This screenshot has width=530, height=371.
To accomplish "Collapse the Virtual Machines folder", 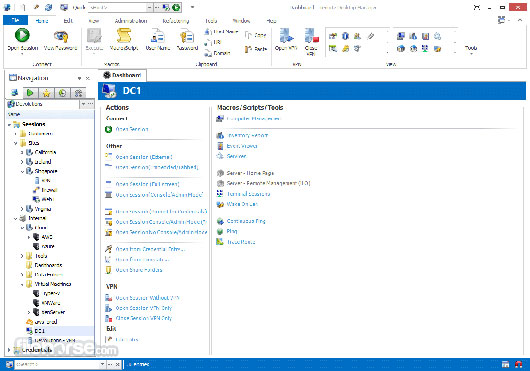I will coord(22,284).
